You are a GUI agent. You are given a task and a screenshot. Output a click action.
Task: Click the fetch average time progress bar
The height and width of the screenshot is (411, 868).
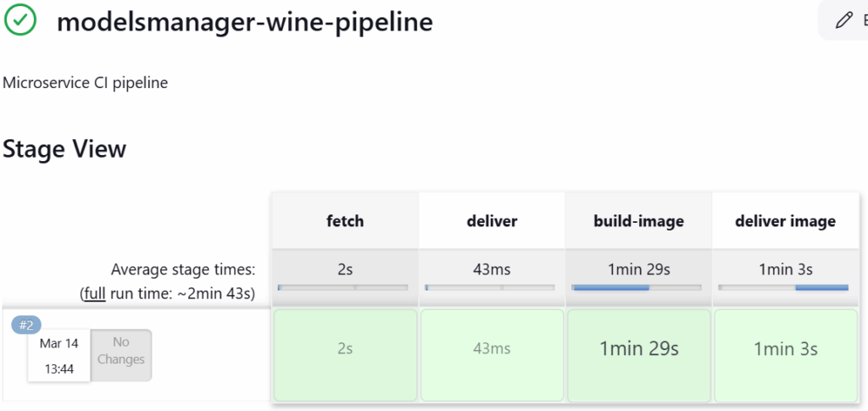tap(343, 288)
